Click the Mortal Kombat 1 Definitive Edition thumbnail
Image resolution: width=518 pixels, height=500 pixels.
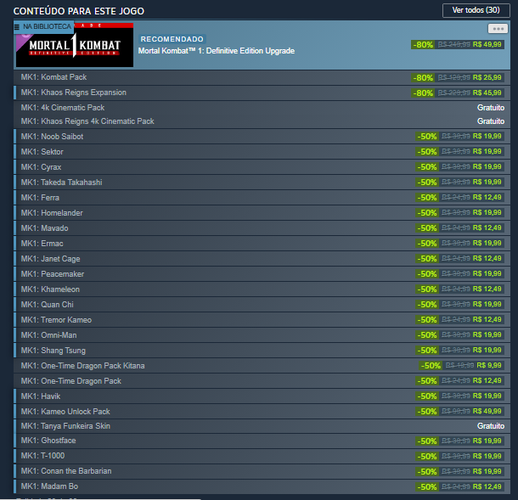75,45
